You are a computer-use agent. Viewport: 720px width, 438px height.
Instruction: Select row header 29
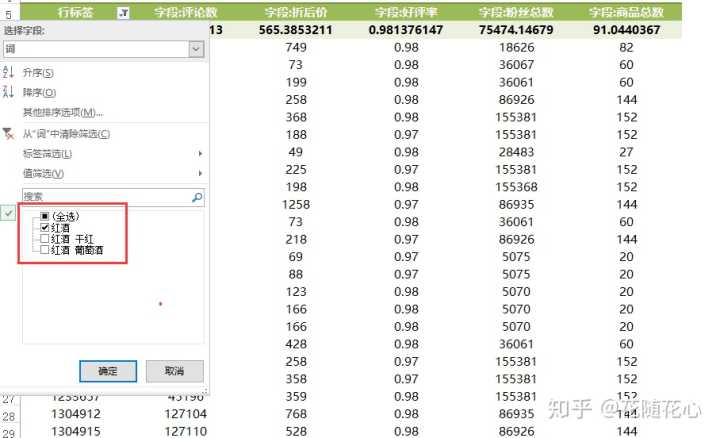point(9,432)
